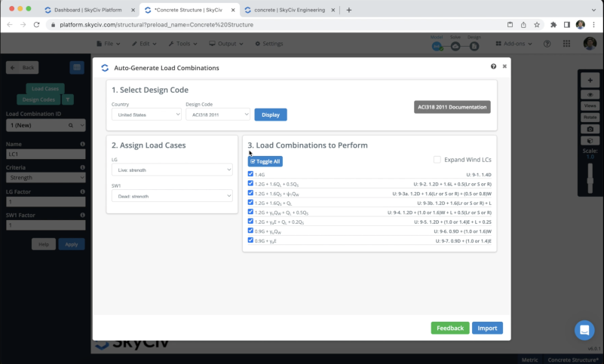Screen dimensions: 604x364
Task: Switch to concrete | SkyCiv Engineering tab
Action: tap(290, 10)
